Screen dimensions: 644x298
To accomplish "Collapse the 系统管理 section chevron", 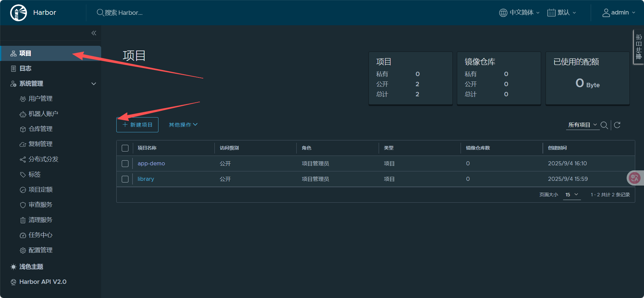I will coord(94,84).
